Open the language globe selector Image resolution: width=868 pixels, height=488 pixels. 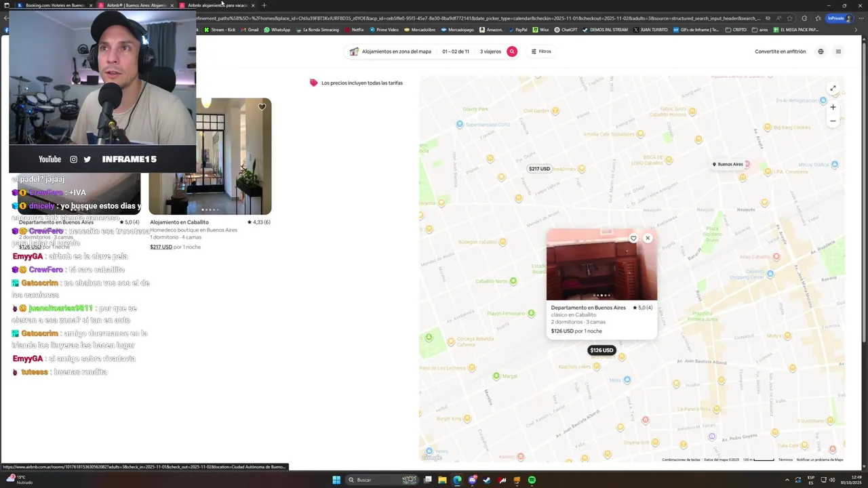point(821,52)
